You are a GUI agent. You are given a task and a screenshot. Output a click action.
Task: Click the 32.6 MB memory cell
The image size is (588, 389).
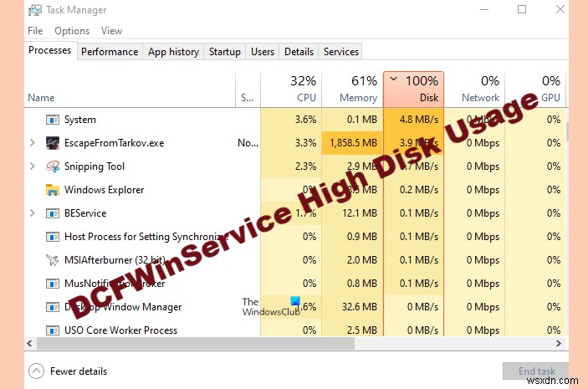352,307
